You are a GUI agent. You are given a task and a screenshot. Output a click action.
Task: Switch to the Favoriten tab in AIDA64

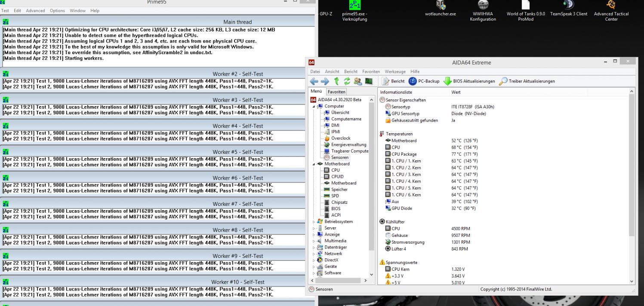pyautogui.click(x=336, y=92)
